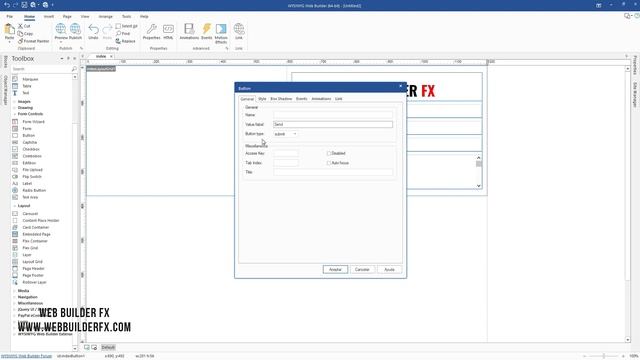Click the Paste icon in the ribbon
The height and width of the screenshot is (360, 640).
(9, 29)
